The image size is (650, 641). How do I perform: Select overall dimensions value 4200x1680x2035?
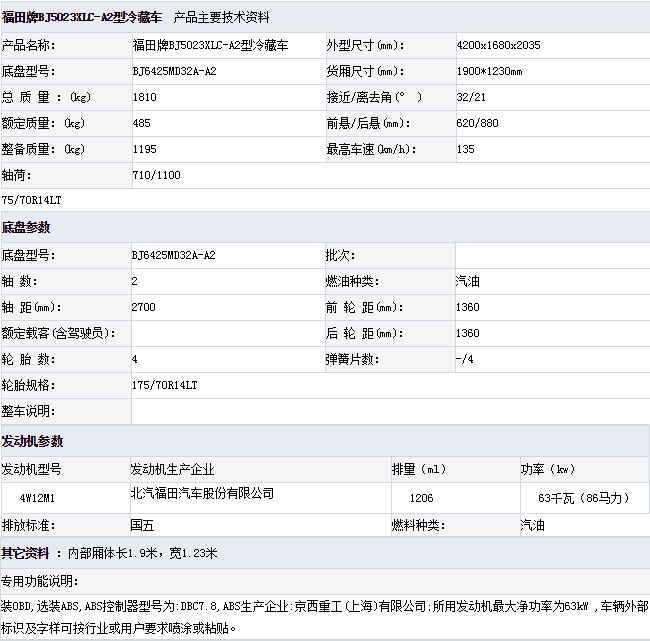(x=498, y=45)
